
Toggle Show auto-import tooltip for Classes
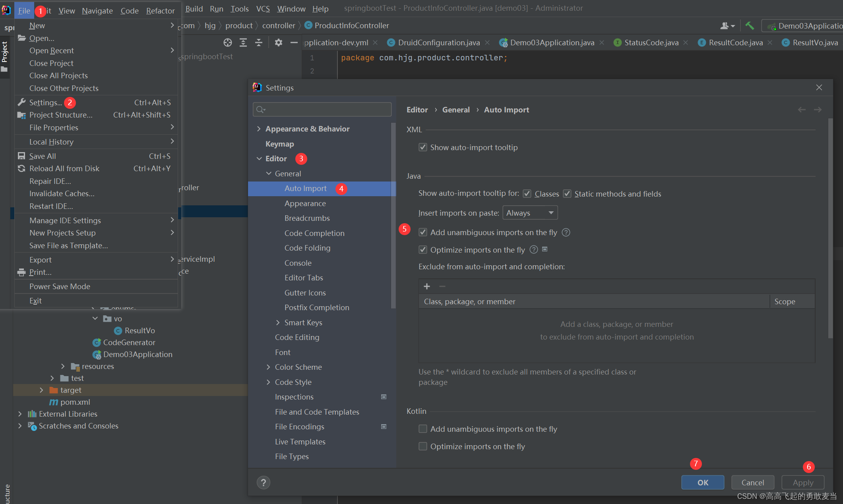527,194
